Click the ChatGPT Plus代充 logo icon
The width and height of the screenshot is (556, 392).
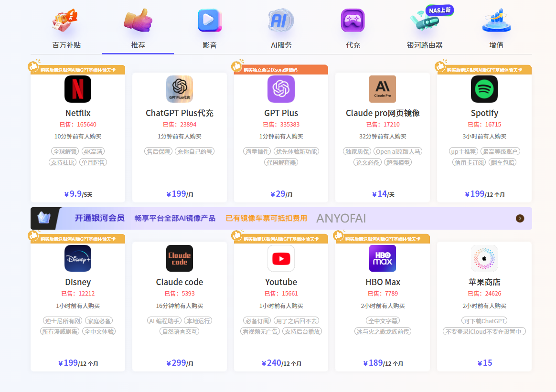[180, 89]
